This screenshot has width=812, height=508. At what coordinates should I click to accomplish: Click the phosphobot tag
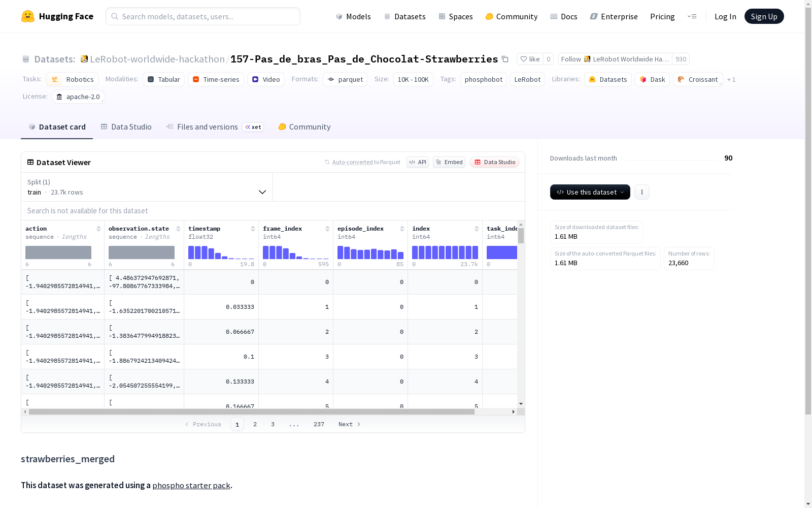click(x=484, y=79)
